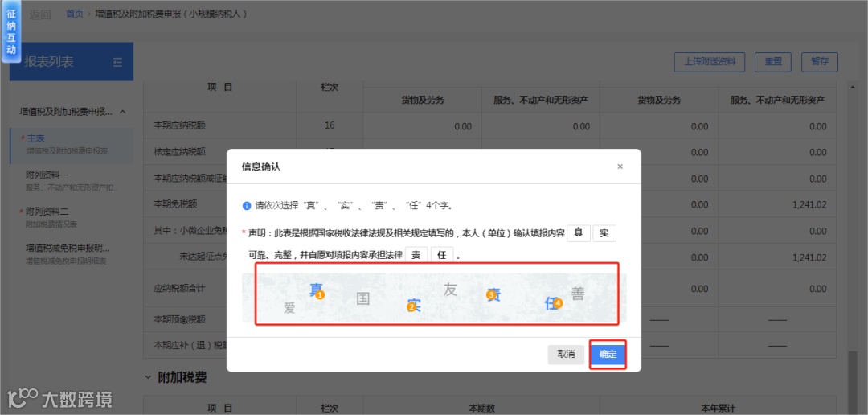Click the captcha character 善
Viewport: 868px width, 415px height.
click(577, 293)
